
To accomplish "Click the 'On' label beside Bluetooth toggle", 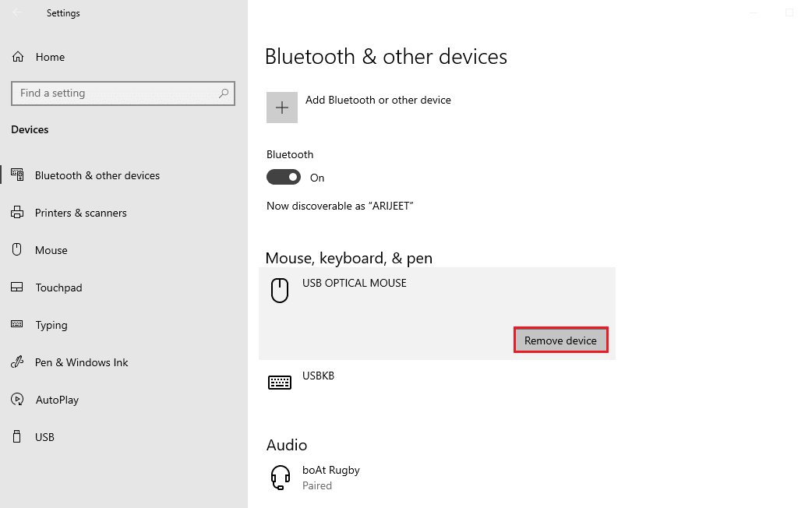I will pos(317,178).
